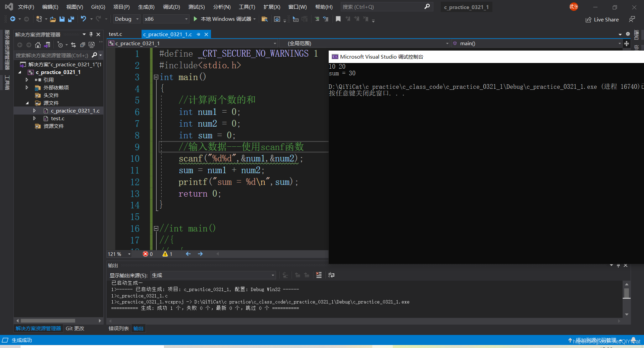
Task: Click the Save All toolbar icon
Action: pyautogui.click(x=71, y=19)
